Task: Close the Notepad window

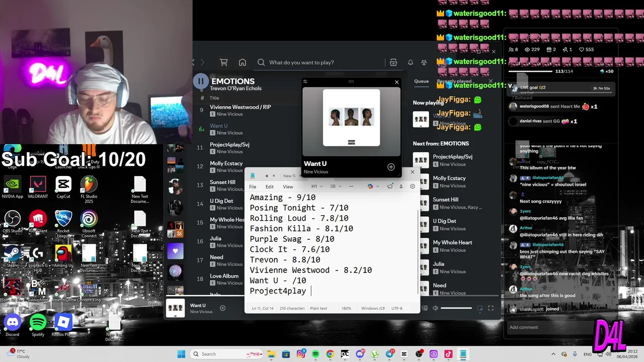Action: click(413, 172)
